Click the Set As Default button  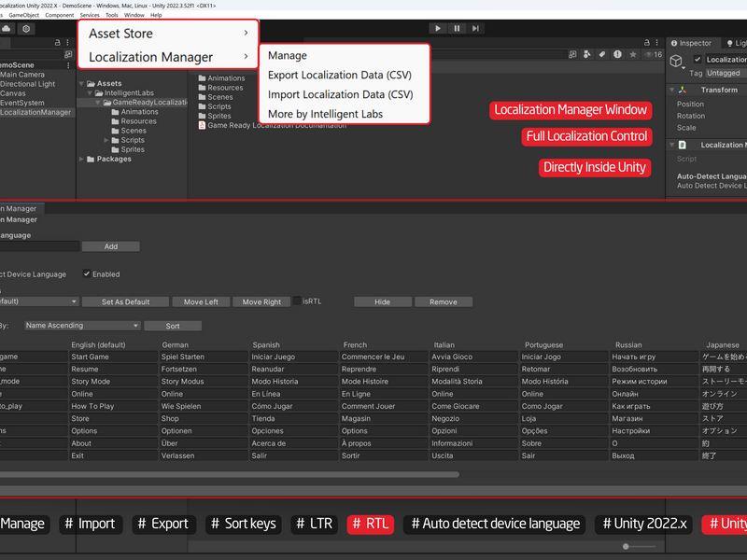pos(125,301)
